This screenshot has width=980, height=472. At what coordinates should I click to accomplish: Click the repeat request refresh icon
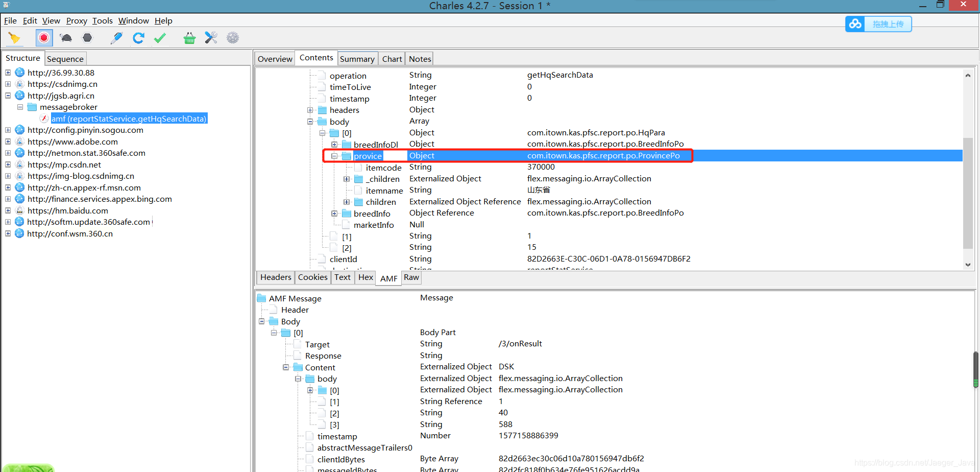pos(138,38)
